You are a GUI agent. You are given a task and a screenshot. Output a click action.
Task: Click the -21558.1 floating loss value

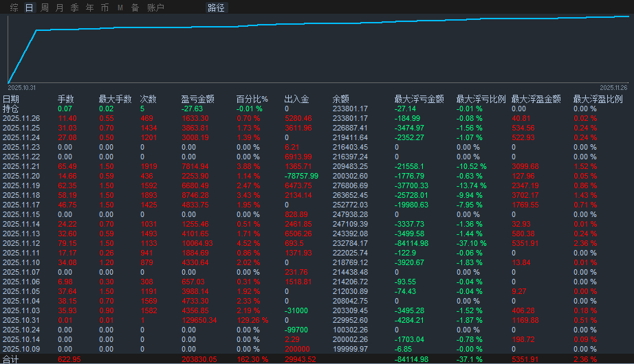coord(409,166)
